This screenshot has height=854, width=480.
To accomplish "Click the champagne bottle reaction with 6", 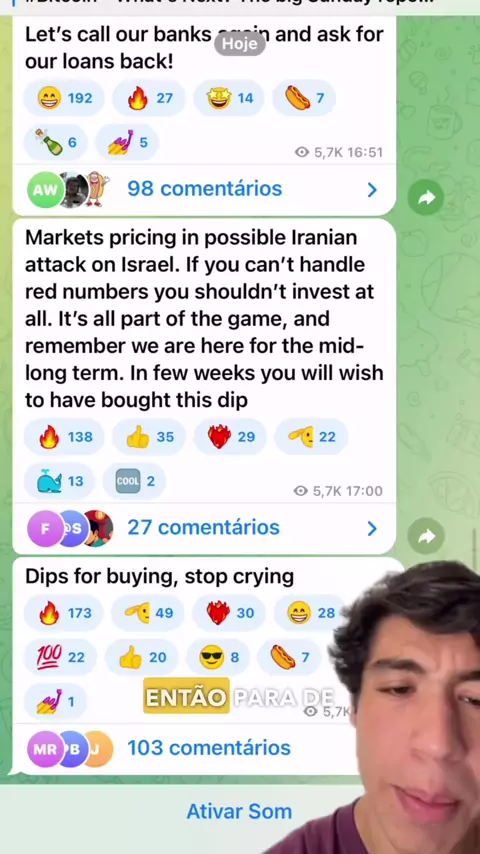I will pos(56,143).
